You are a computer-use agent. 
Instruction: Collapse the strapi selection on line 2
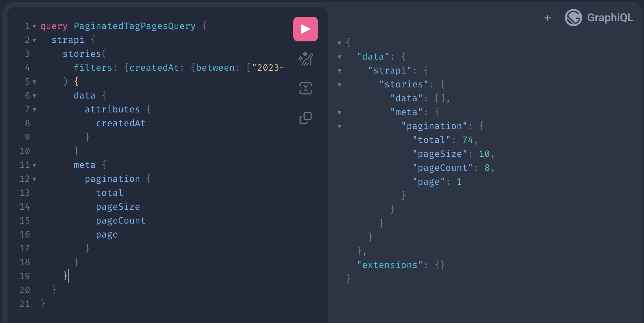[x=34, y=40]
